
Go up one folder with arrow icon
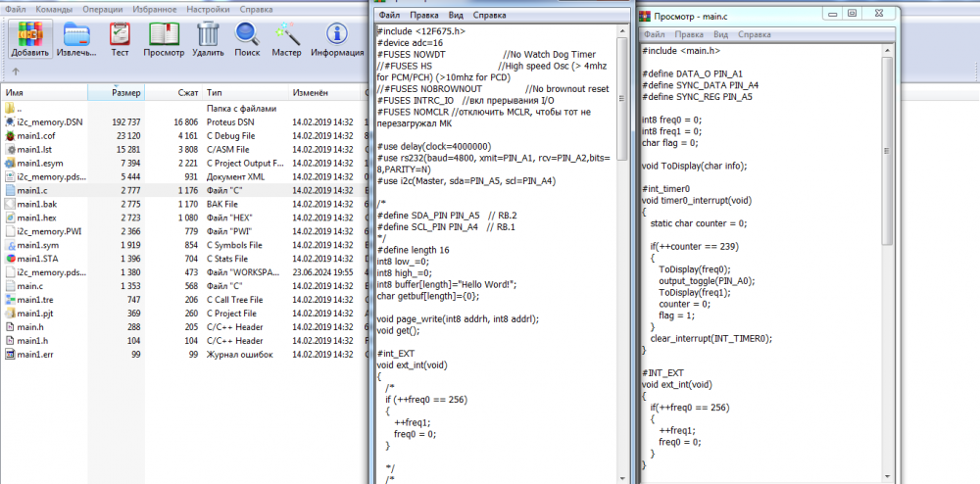click(16, 72)
